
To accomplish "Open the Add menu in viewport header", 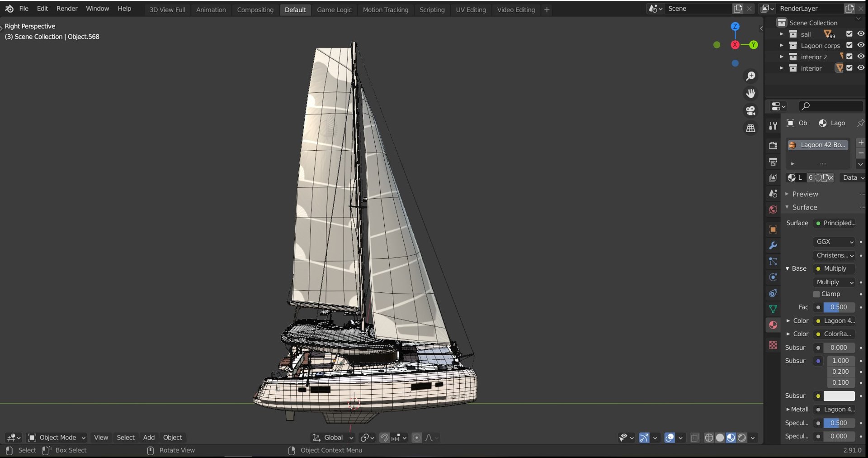I will [x=149, y=438].
